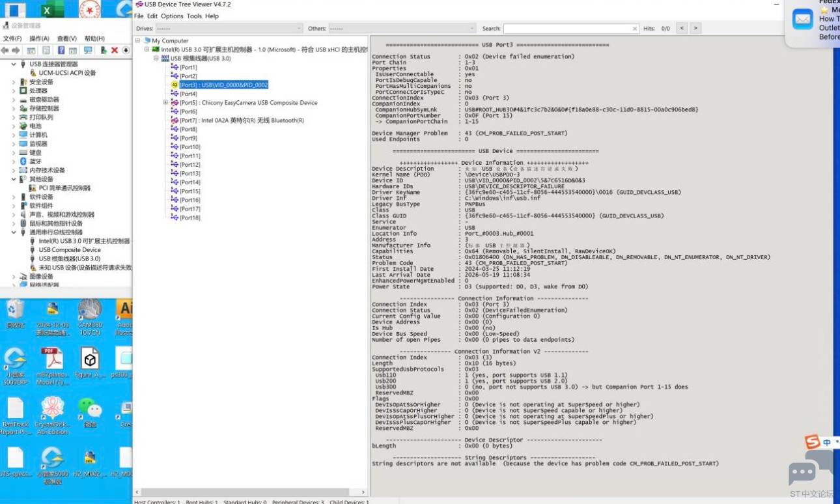Screen dimensions: 840x504
Task: Open the Tools menu in USB Device Tree Viewer
Action: coord(194,16)
